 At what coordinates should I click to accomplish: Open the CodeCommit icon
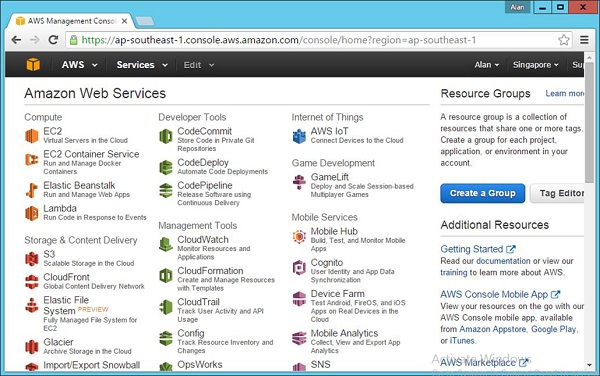pyautogui.click(x=166, y=136)
